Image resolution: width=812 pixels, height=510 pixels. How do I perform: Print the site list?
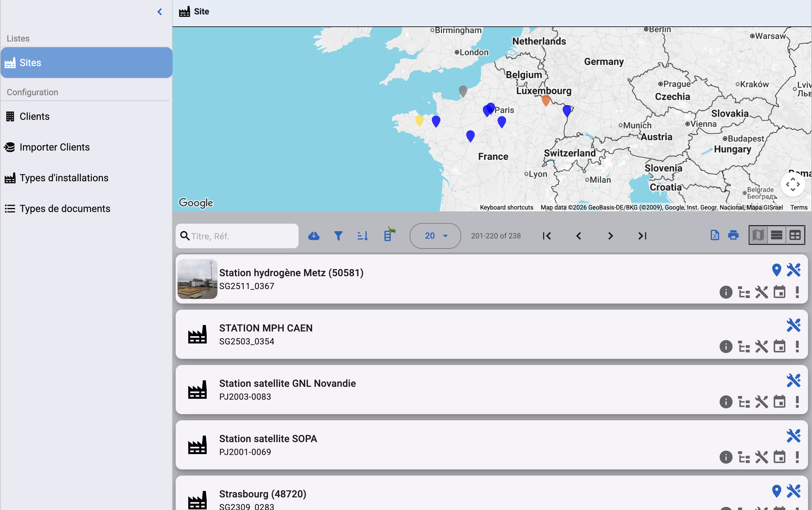(x=733, y=235)
